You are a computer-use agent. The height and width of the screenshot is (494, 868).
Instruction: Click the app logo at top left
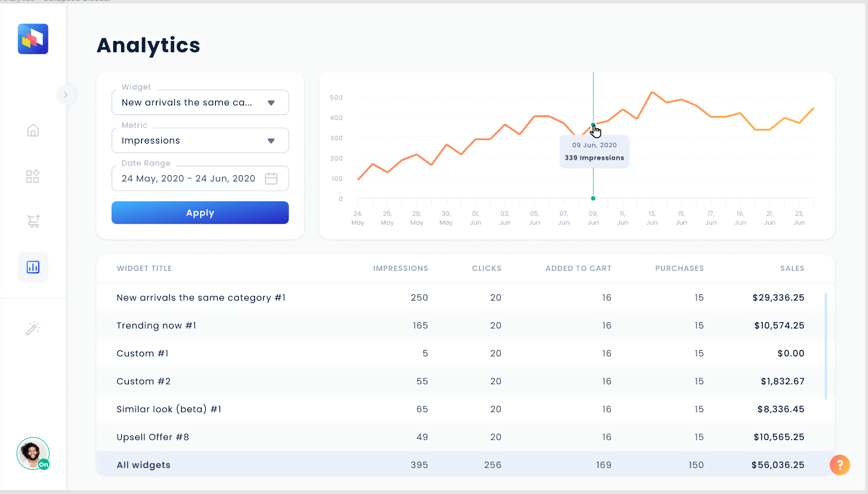click(x=33, y=39)
